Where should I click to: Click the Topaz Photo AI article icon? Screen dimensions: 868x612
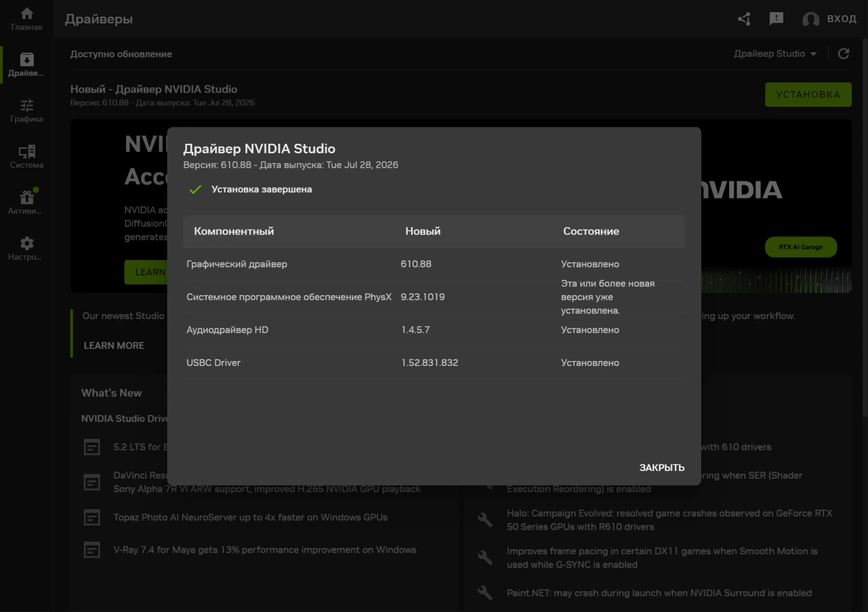[92, 518]
